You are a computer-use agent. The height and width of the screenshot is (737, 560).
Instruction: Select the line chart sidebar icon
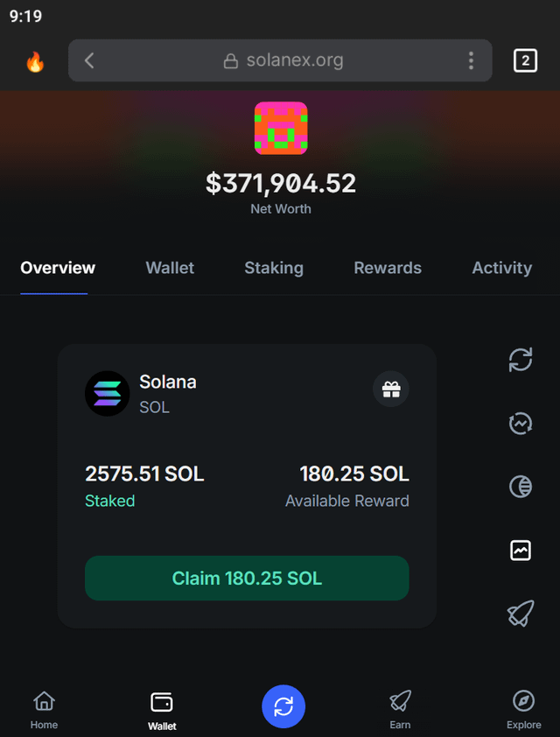521,551
